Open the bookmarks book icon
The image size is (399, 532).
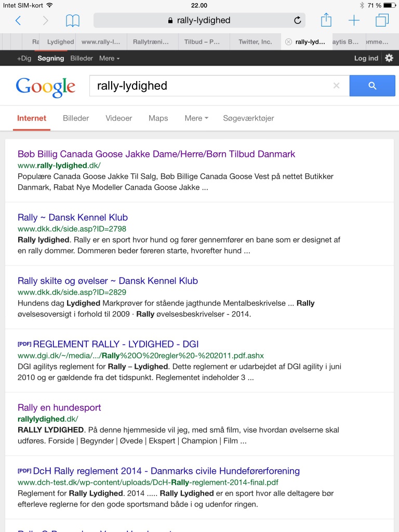pyautogui.click(x=73, y=20)
